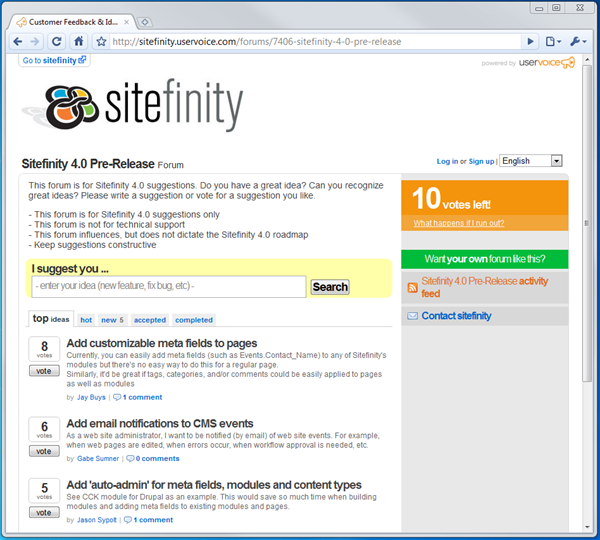Click the Home icon in the toolbar
The image size is (600, 540).
pos(78,42)
